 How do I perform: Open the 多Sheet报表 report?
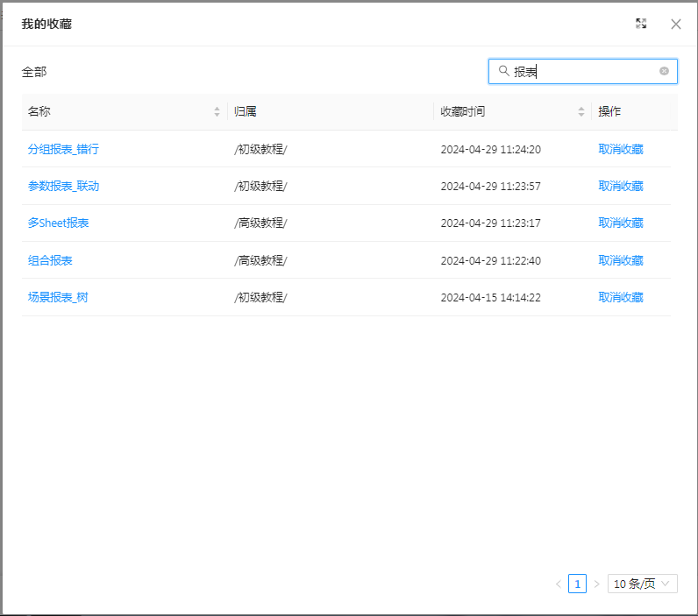(x=58, y=223)
